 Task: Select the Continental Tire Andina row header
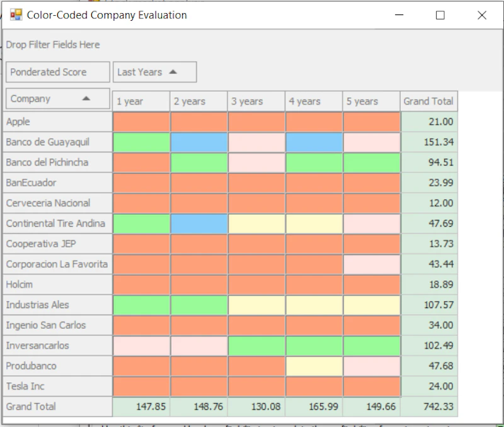(57, 224)
